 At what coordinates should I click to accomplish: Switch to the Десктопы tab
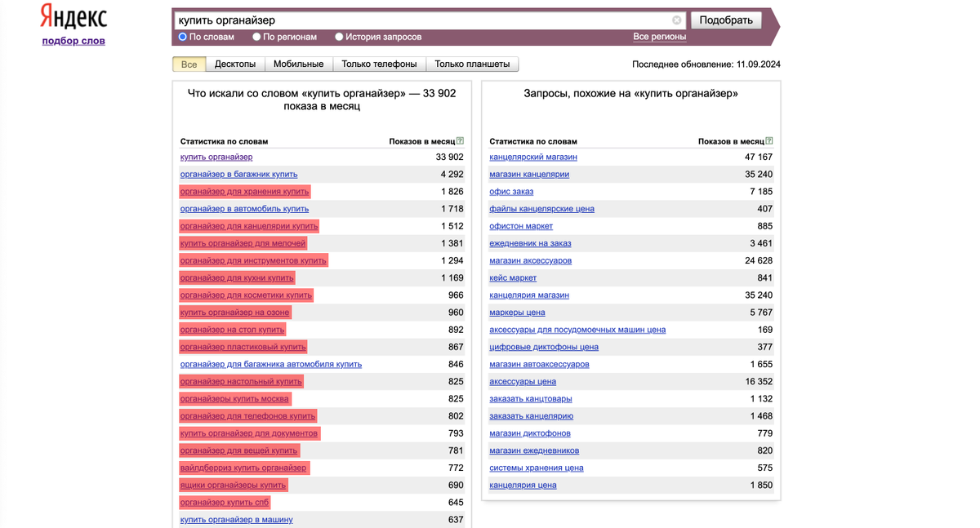[235, 64]
